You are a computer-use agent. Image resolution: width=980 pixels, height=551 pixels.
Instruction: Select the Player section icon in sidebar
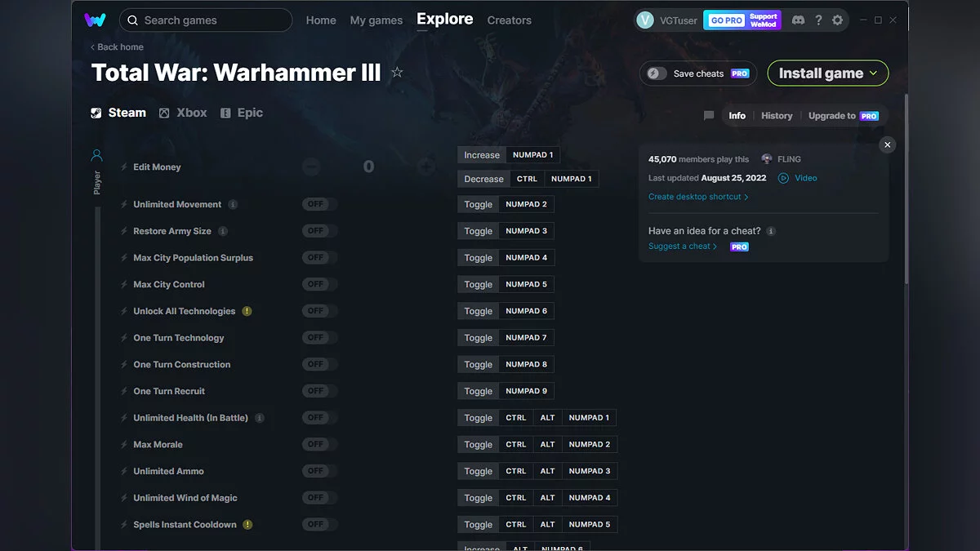[96, 155]
